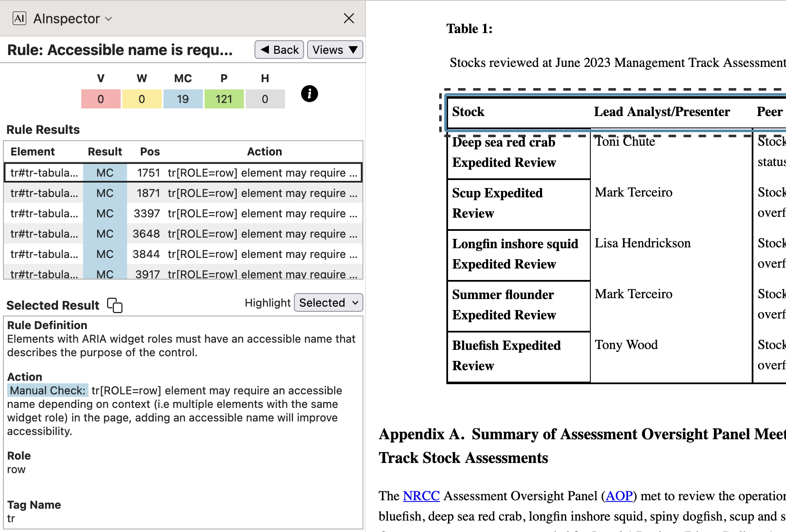Image resolution: width=786 pixels, height=532 pixels.
Task: Copy selected result with the copy icon
Action: click(114, 305)
